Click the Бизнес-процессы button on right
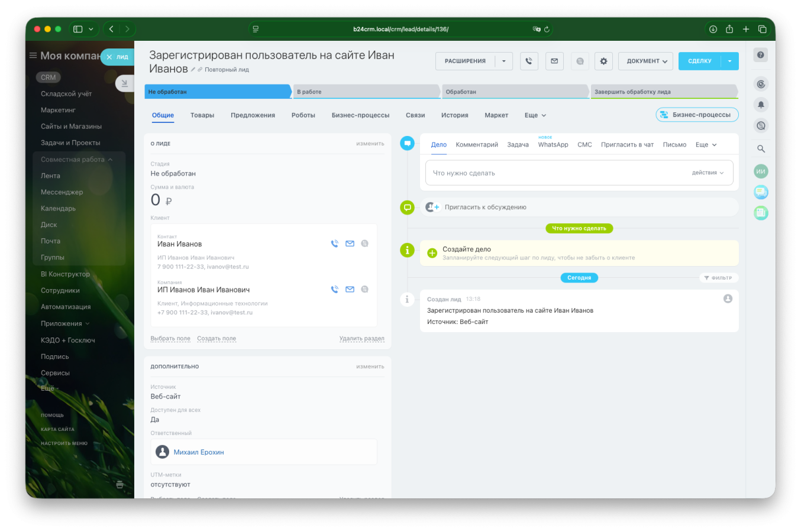 pos(697,115)
